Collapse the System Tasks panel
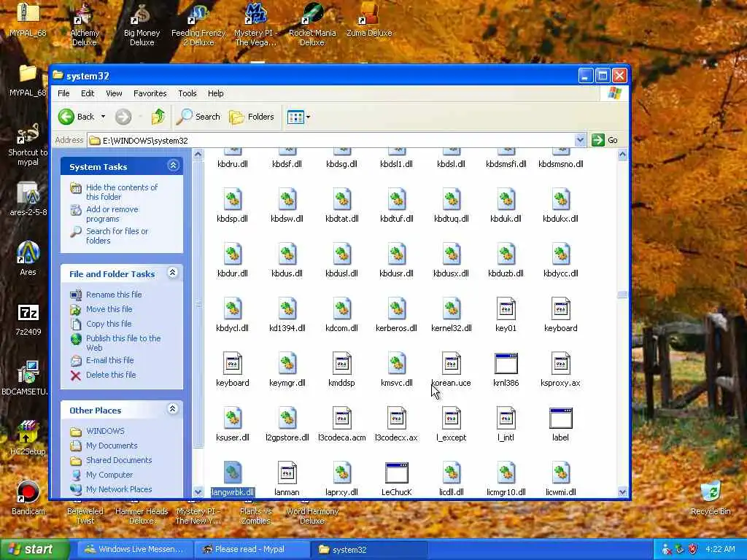 point(173,166)
